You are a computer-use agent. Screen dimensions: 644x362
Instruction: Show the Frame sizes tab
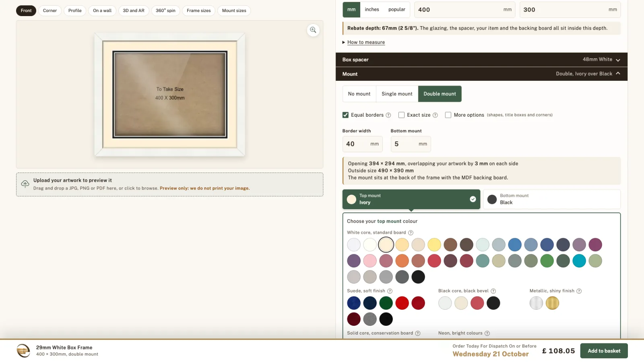[x=199, y=10]
